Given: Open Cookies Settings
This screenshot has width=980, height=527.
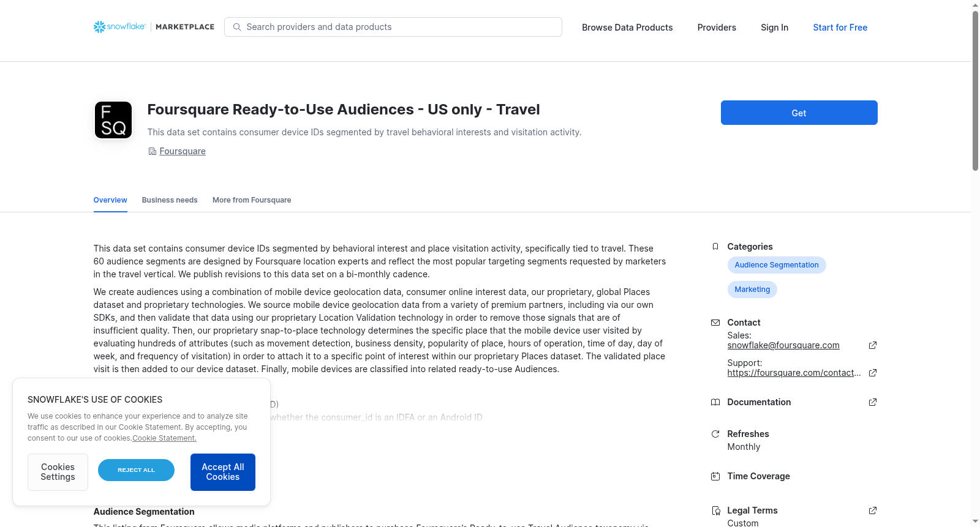Looking at the screenshot, I should 58,472.
